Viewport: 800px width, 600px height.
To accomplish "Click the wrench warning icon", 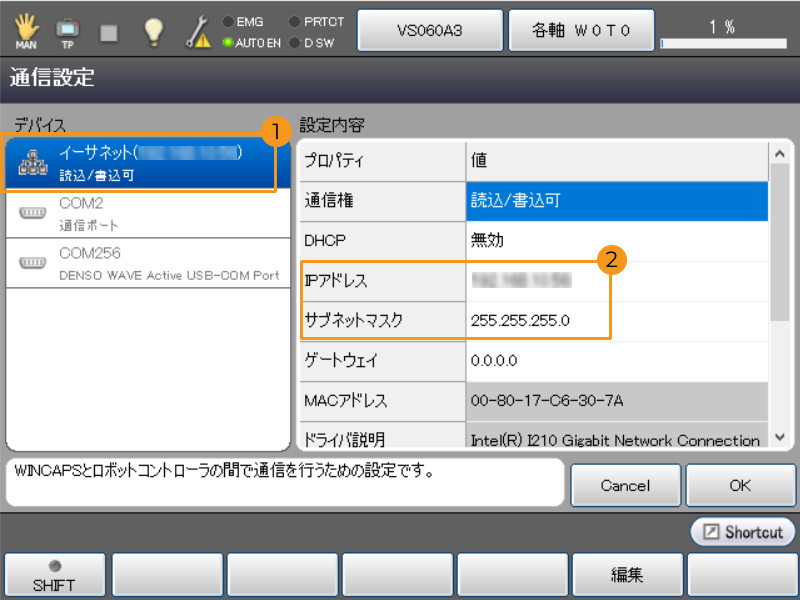I will tap(196, 31).
